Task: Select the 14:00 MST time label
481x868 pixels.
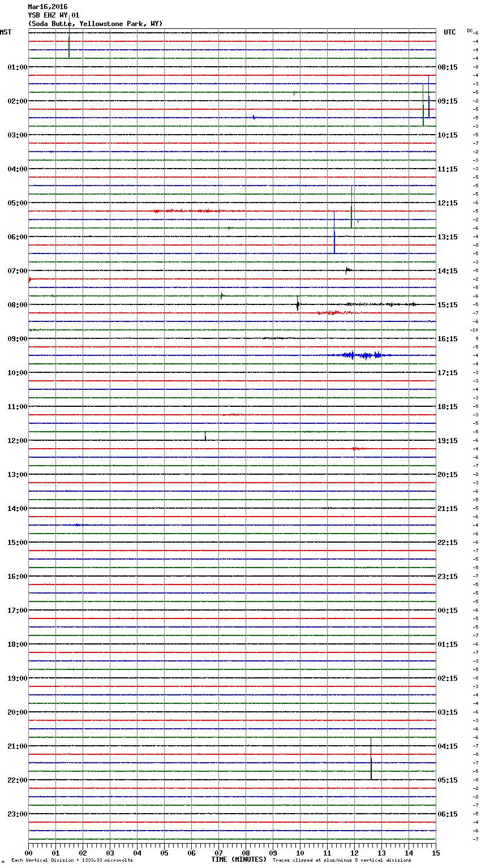Action: pos(18,509)
